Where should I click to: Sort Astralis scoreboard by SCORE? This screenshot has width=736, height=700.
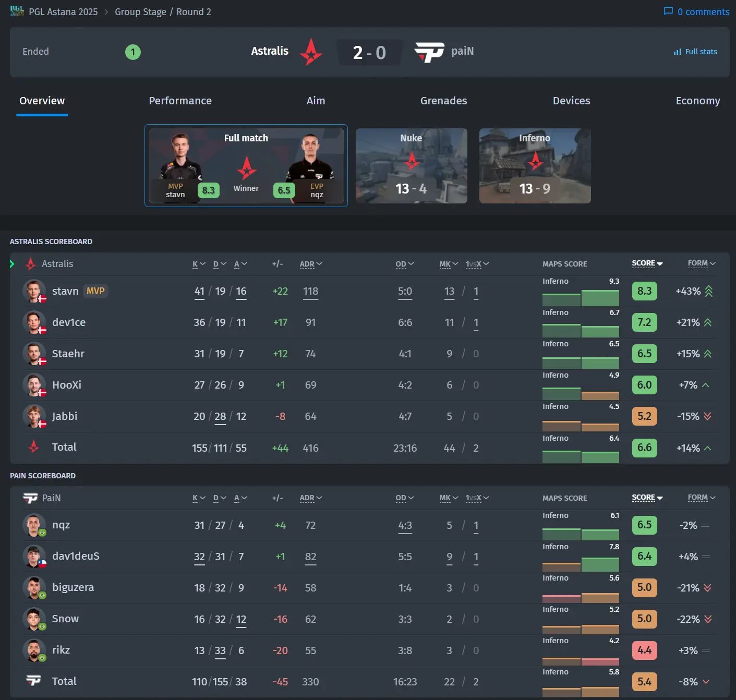tap(647, 263)
